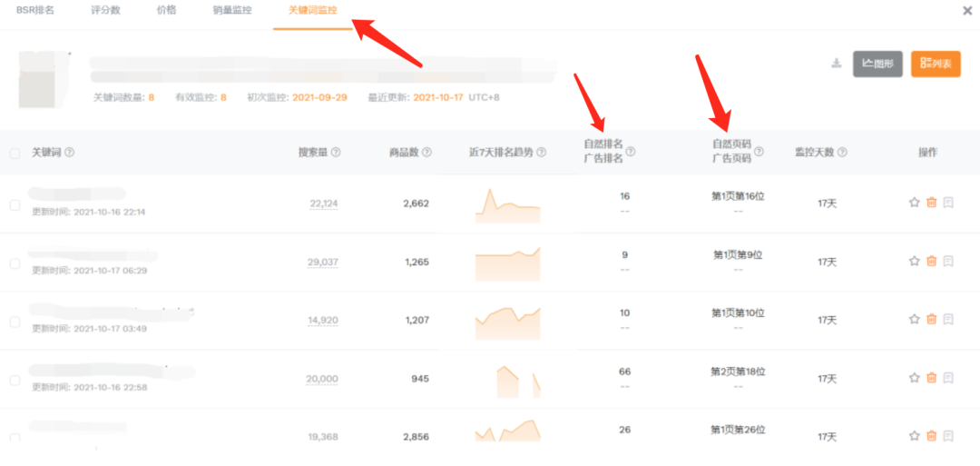980x466 pixels.
Task: Check the row with search volume 14,920
Action: (x=15, y=322)
